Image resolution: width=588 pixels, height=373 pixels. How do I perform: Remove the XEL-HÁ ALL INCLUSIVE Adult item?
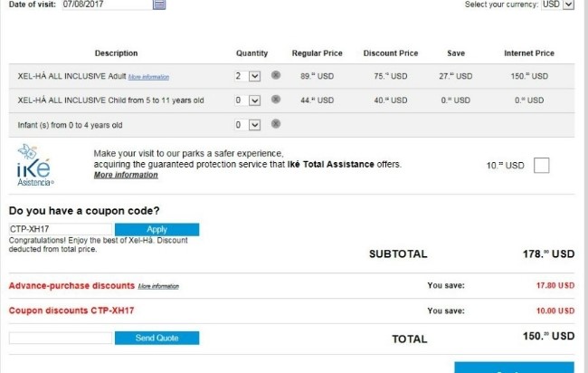click(x=276, y=75)
